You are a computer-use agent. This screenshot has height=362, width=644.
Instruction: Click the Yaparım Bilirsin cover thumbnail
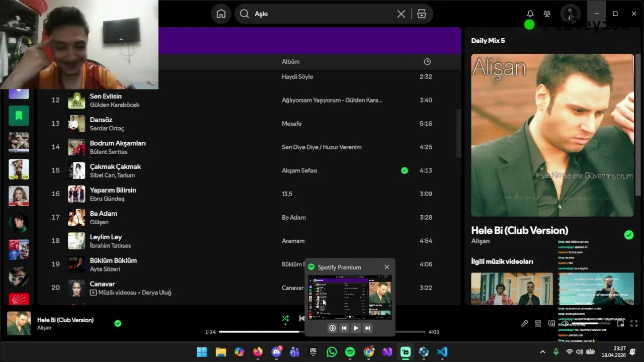76,194
